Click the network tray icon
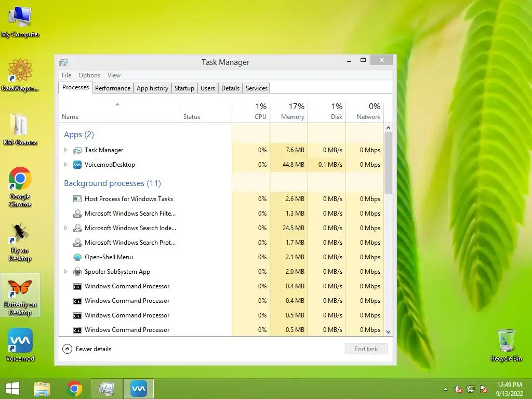The width and height of the screenshot is (532, 399). (471, 389)
